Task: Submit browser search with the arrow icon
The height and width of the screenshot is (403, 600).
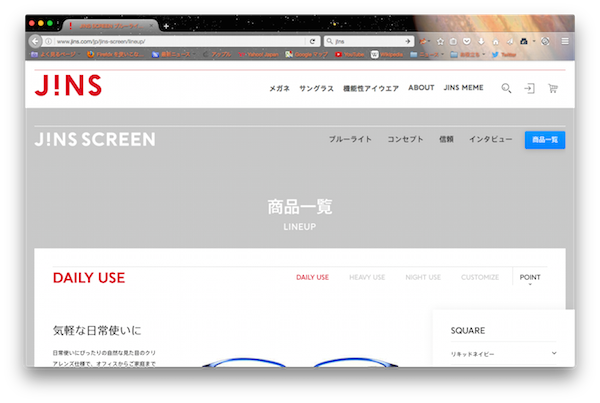Action: point(408,41)
